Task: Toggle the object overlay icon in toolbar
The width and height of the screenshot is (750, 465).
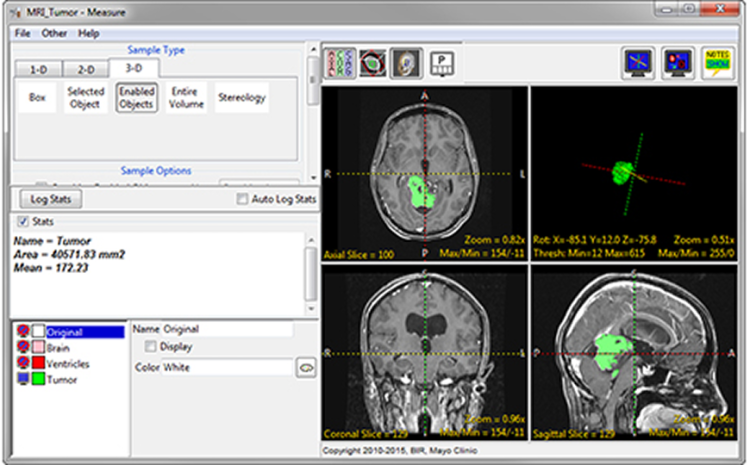Action: click(371, 61)
